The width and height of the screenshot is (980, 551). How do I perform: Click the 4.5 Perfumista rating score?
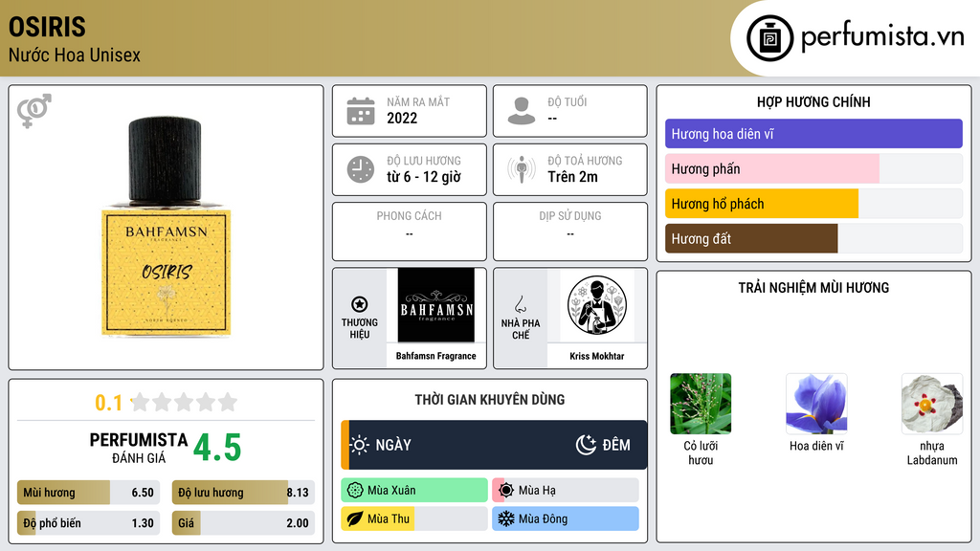pos(217,448)
